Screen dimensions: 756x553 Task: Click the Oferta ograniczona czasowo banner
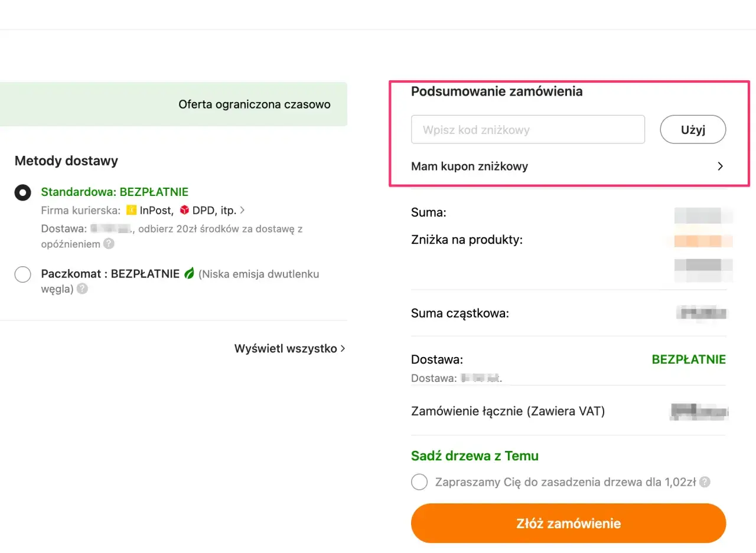(x=174, y=104)
